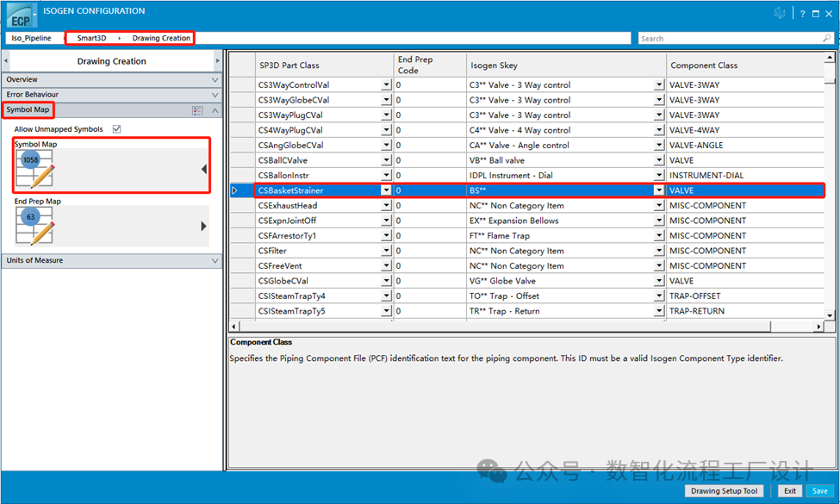Toggle Allow Unmapped Symbols checkbox
This screenshot has height=504, width=840.
point(117,129)
